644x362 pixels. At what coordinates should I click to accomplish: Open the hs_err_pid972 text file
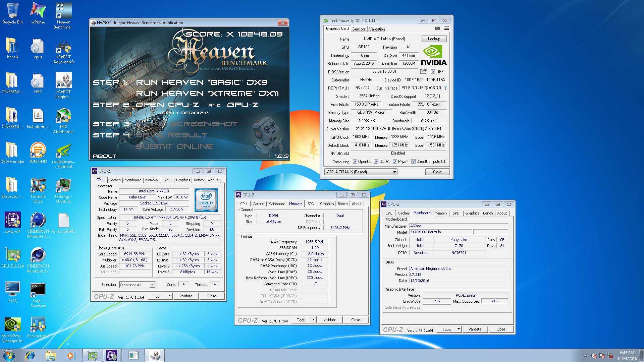[x=63, y=223]
